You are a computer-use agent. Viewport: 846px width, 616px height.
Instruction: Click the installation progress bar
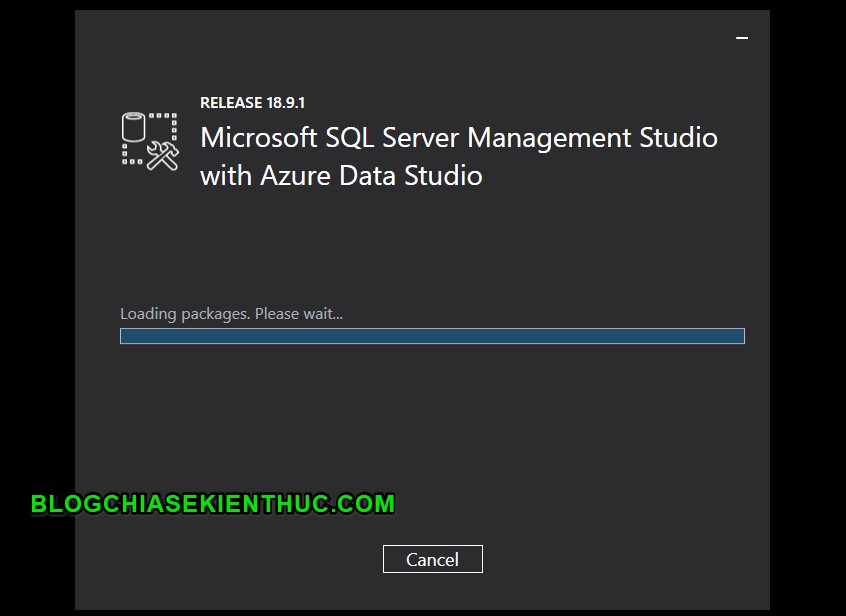432,336
